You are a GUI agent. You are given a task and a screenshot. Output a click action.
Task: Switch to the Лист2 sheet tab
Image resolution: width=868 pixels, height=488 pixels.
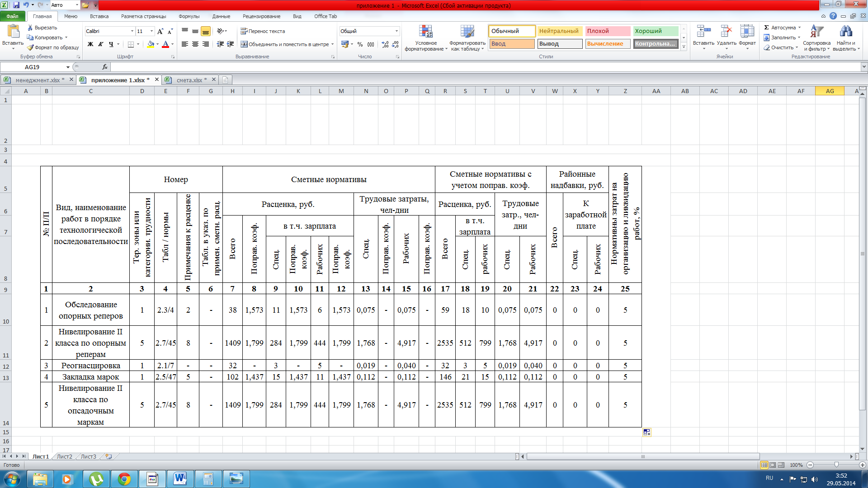[x=64, y=457]
